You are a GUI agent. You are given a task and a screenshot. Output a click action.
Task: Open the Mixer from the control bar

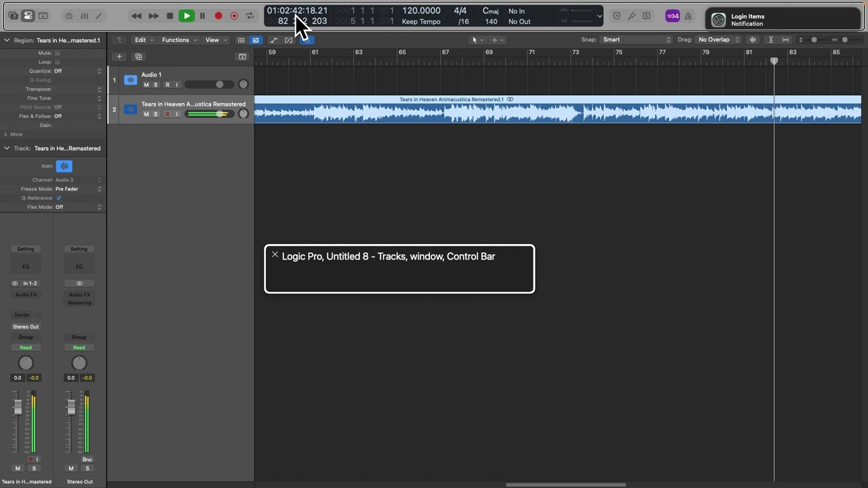[x=84, y=16]
